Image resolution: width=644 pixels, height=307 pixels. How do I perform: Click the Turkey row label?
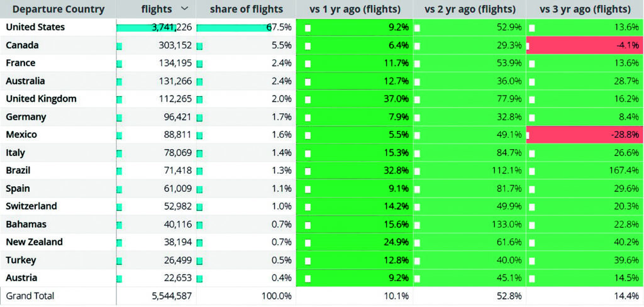tap(21, 260)
